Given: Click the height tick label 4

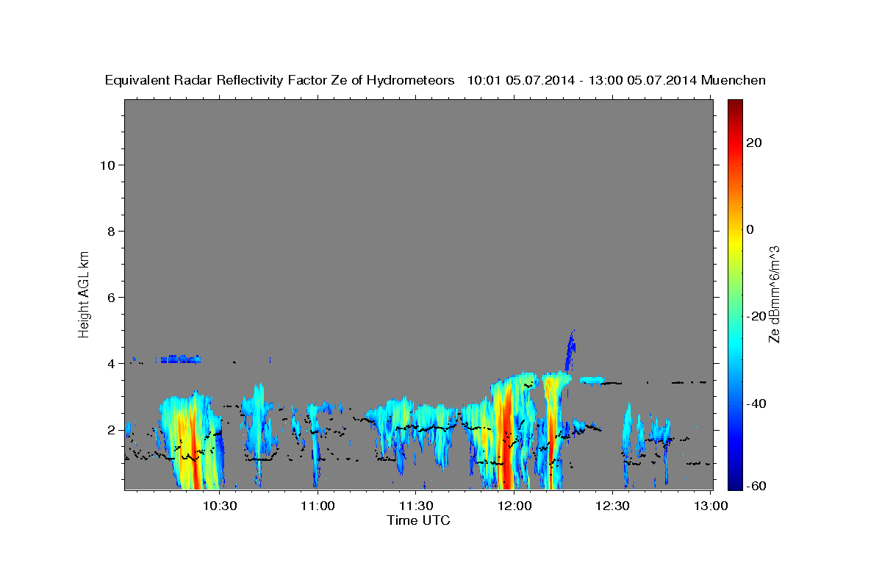Looking at the screenshot, I should (x=111, y=364).
